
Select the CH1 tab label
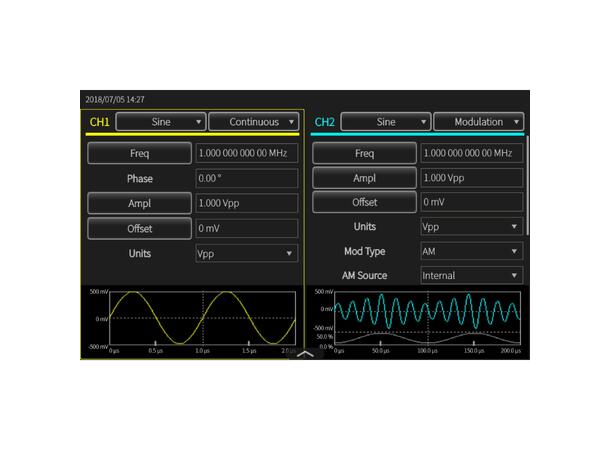[x=100, y=122]
